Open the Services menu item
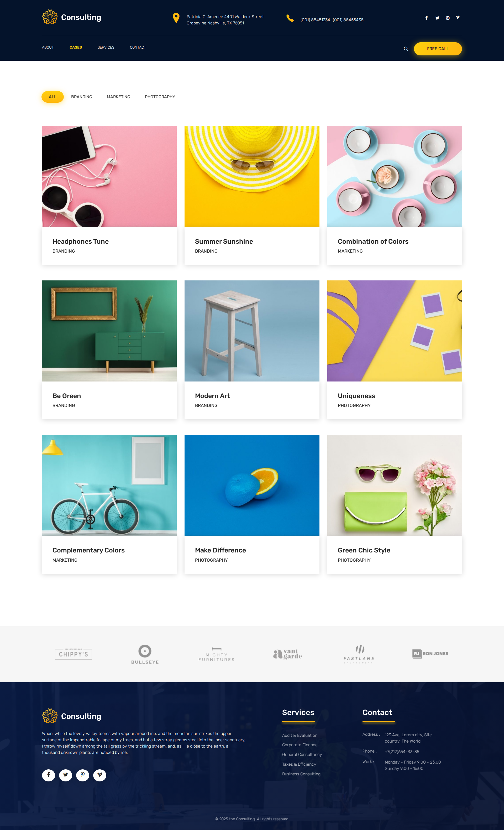This screenshot has height=830, width=504. pyautogui.click(x=106, y=48)
